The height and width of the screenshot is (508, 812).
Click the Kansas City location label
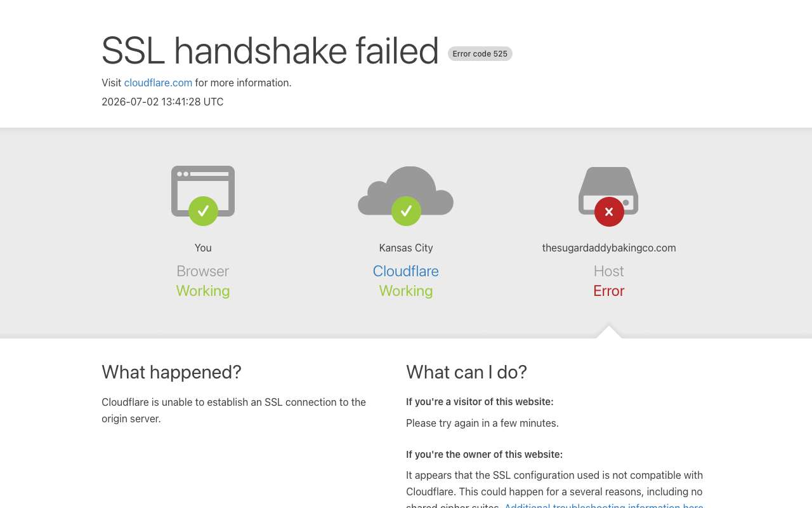click(406, 248)
